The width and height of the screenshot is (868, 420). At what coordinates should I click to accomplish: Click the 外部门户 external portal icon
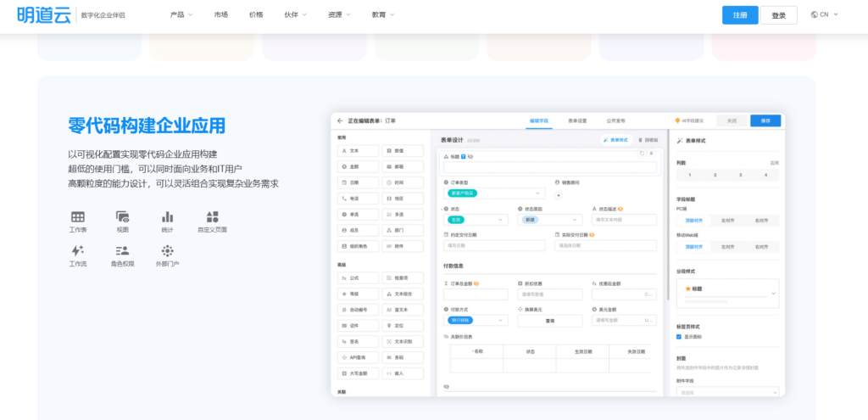click(x=167, y=250)
